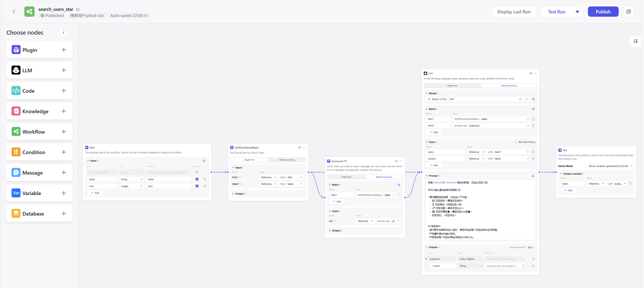
Task: Add a Plugin node via plus icon
Action: click(64, 50)
